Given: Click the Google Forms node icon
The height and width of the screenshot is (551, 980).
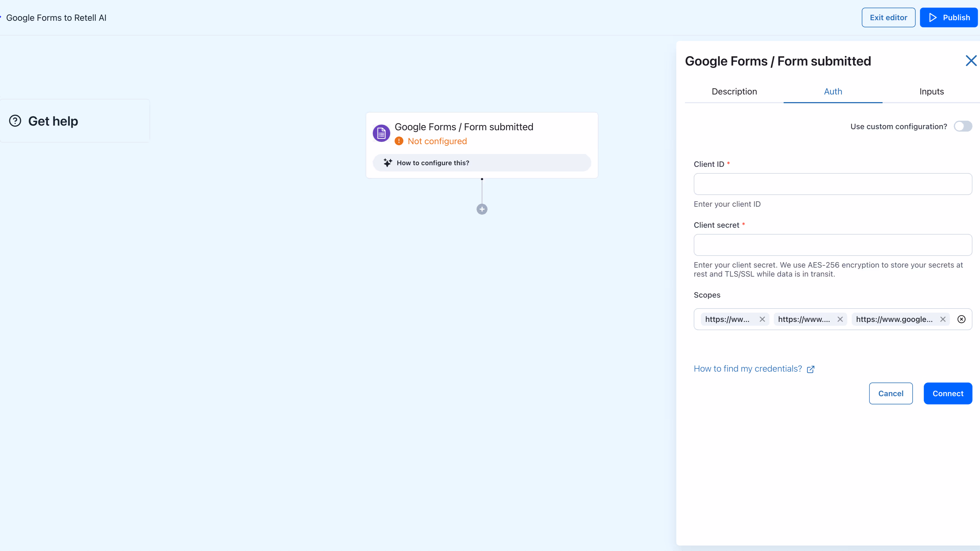Looking at the screenshot, I should 381,133.
